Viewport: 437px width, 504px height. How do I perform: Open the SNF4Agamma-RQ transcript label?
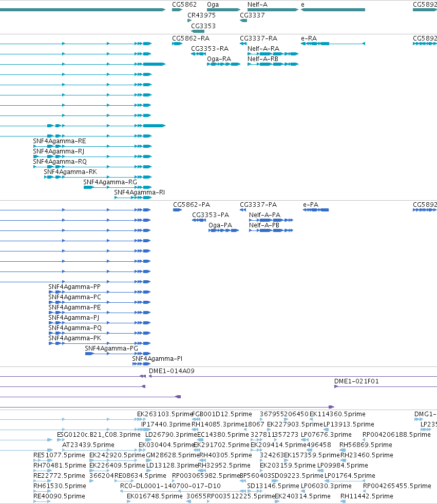tap(60, 162)
